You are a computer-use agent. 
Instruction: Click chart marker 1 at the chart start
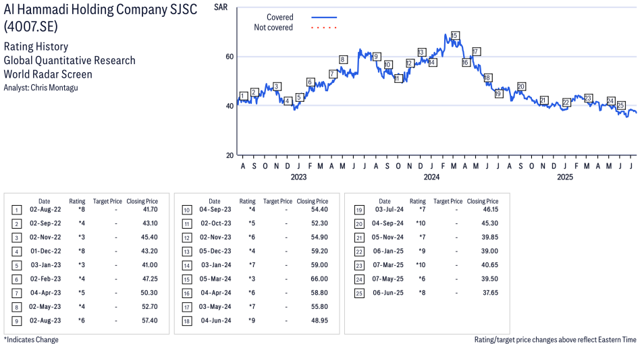tap(243, 96)
